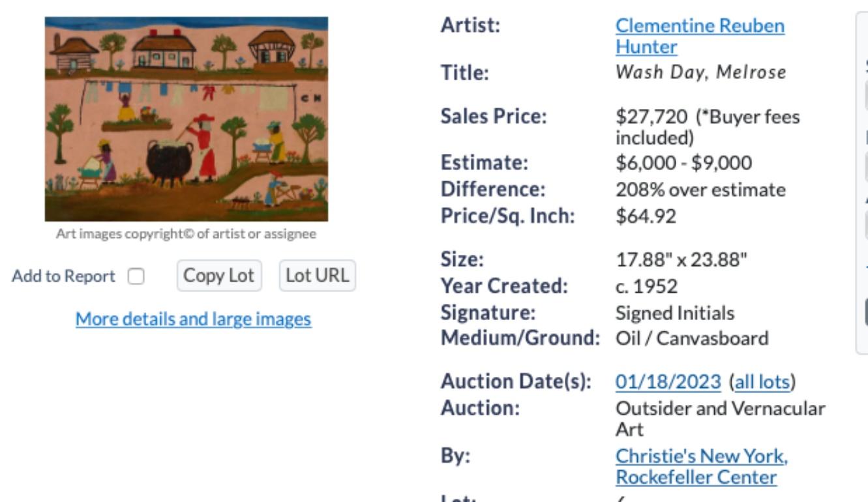Screen dimensions: 868x502
Task: Click the Lot URL button
Action: pos(317,276)
